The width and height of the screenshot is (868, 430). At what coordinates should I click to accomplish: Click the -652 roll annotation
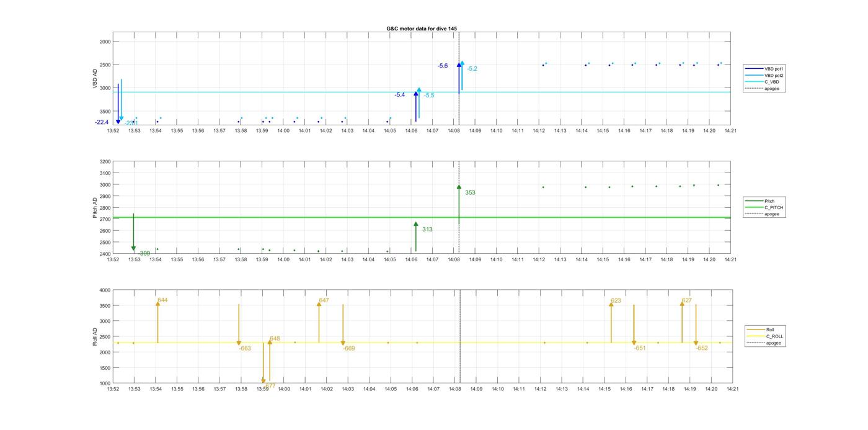pos(702,348)
